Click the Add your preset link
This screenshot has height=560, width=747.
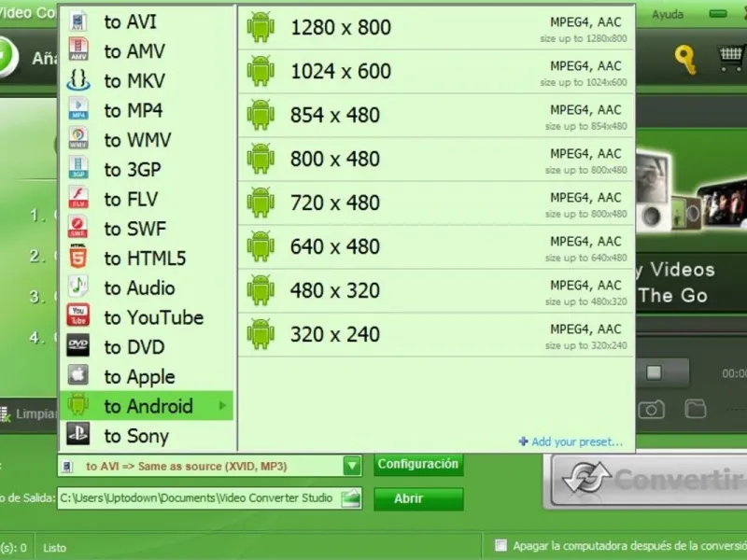pyautogui.click(x=577, y=441)
